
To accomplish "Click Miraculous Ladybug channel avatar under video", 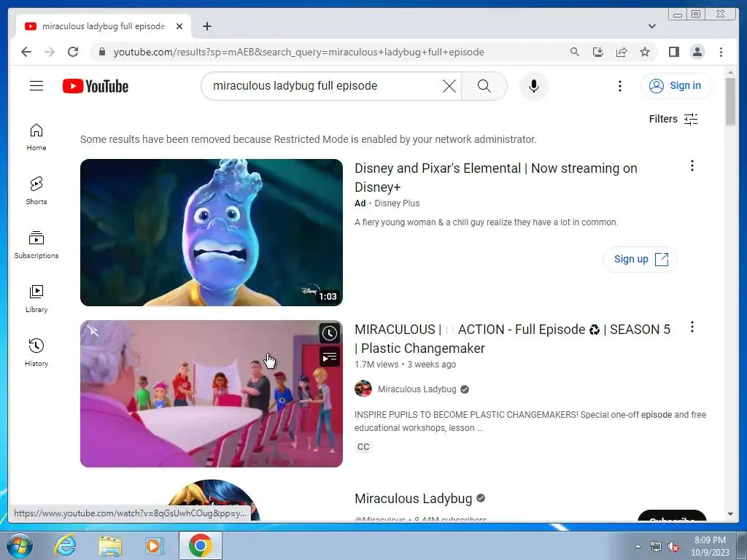I will (x=363, y=389).
